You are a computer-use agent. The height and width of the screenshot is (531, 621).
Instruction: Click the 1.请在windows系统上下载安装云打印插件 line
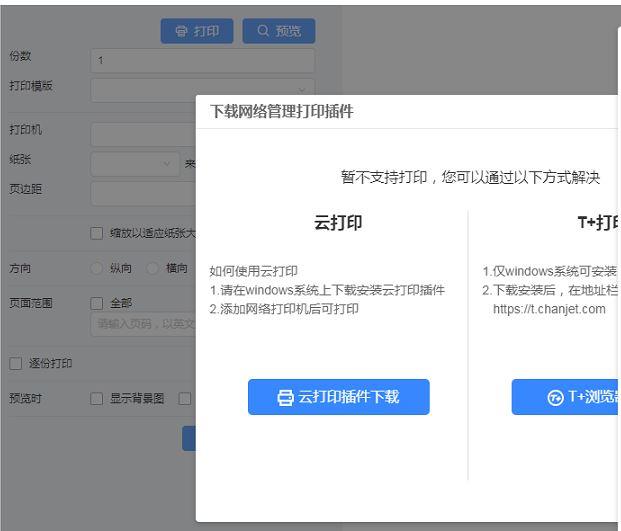pyautogui.click(x=327, y=290)
